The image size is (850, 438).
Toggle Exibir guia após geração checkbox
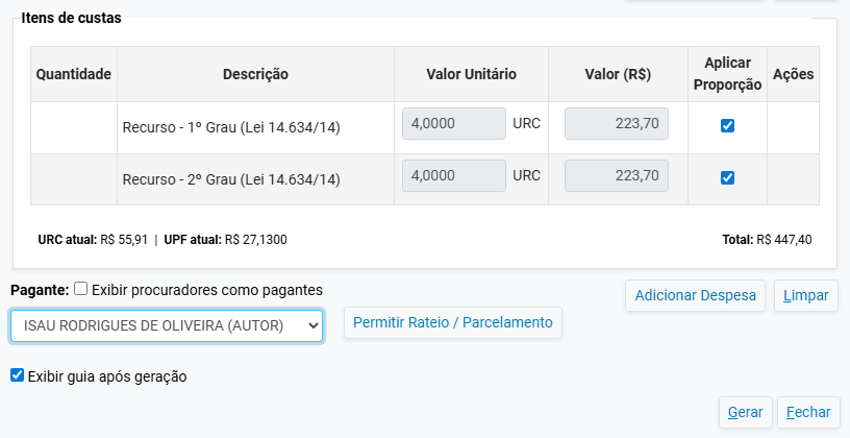click(17, 376)
